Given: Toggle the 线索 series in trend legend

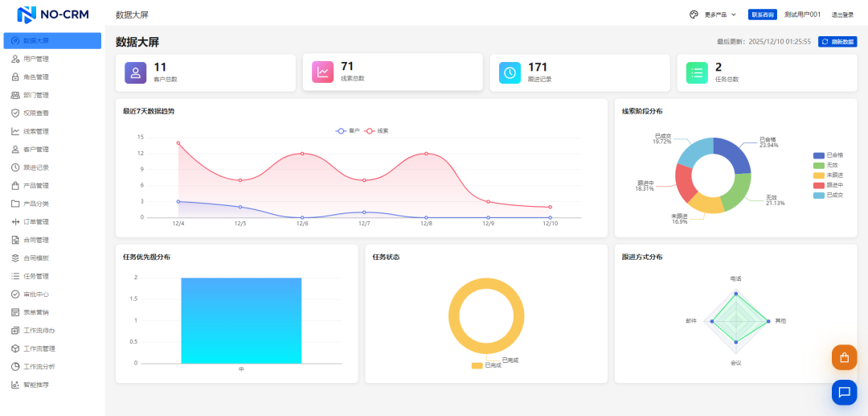Looking at the screenshot, I should pyautogui.click(x=376, y=130).
